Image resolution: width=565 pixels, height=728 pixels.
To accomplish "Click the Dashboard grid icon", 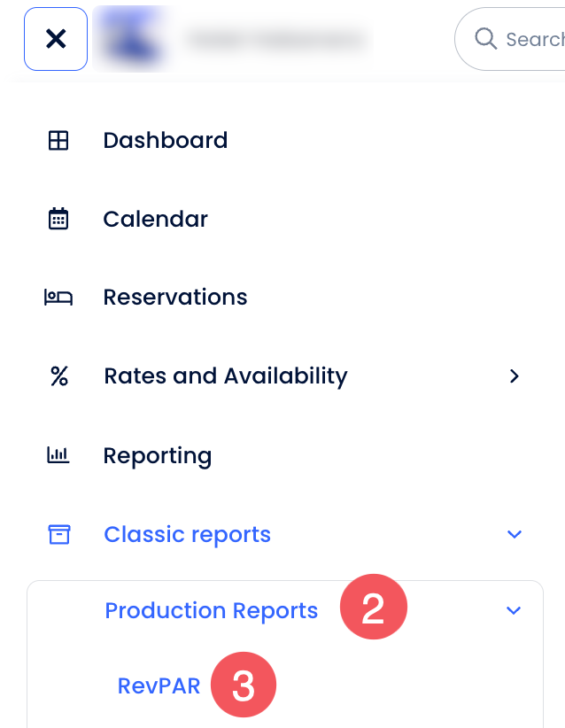I will pyautogui.click(x=58, y=141).
